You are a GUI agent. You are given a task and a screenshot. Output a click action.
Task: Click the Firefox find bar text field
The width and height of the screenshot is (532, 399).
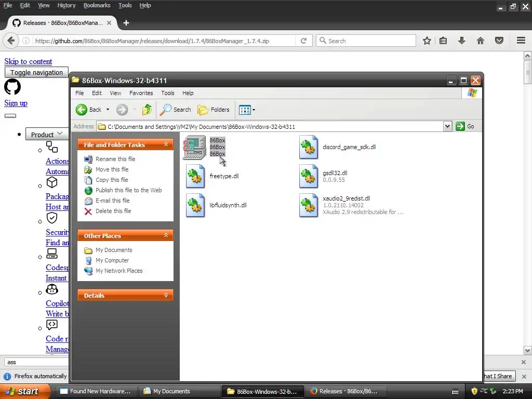click(x=36, y=362)
